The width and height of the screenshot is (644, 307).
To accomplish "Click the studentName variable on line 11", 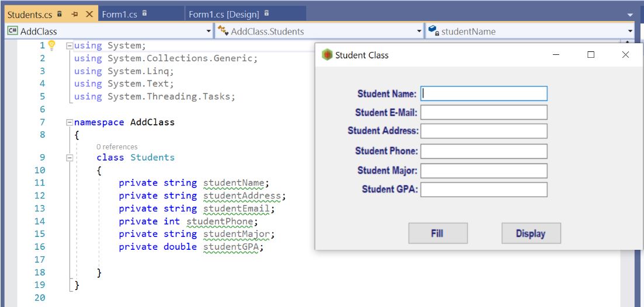I will coord(234,183).
